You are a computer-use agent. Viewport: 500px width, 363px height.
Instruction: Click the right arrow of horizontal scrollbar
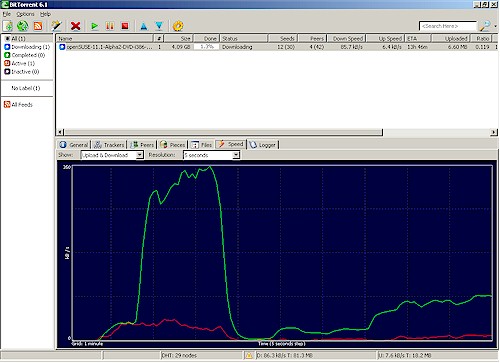(494, 132)
